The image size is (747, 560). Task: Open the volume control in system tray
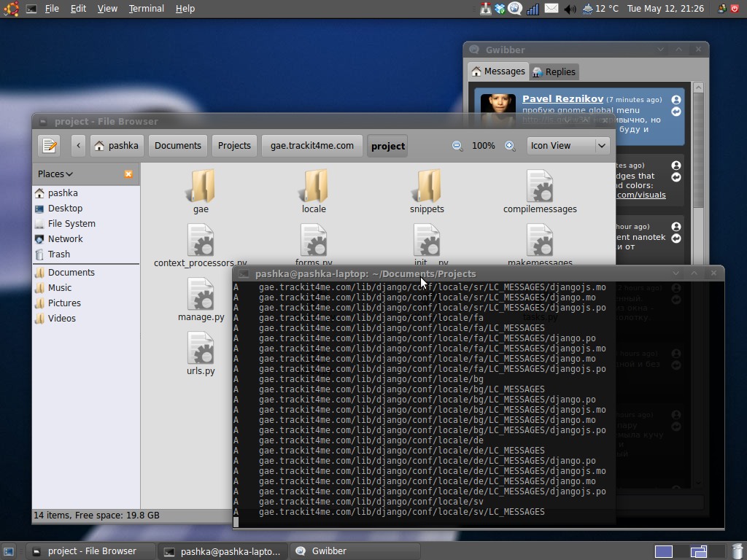tap(570, 9)
